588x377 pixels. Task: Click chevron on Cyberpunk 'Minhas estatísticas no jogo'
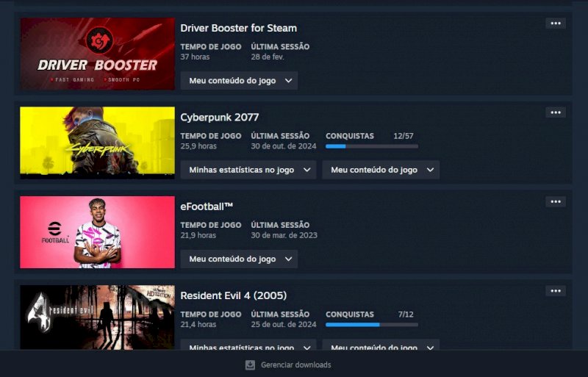[306, 170]
